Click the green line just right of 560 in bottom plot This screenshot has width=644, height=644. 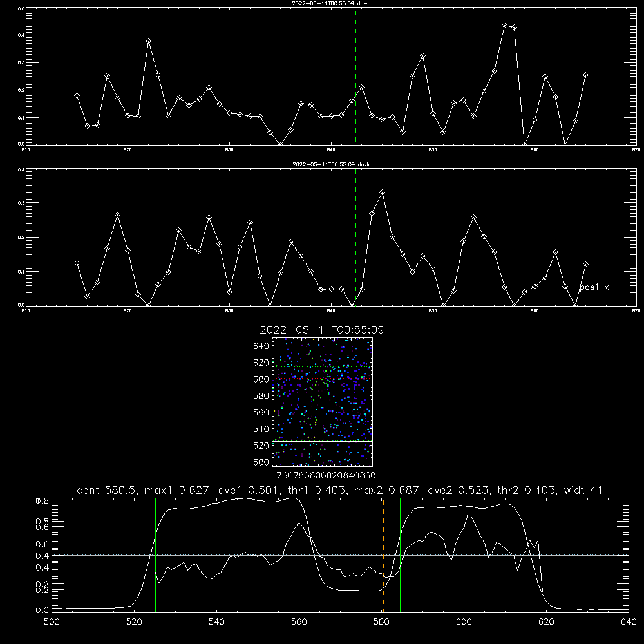point(310,555)
